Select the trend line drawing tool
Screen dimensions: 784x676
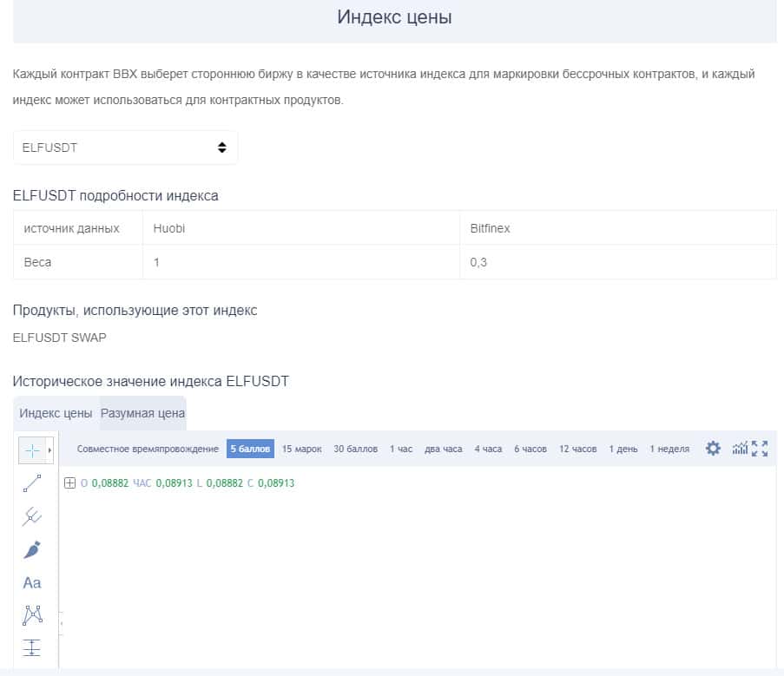(32, 483)
